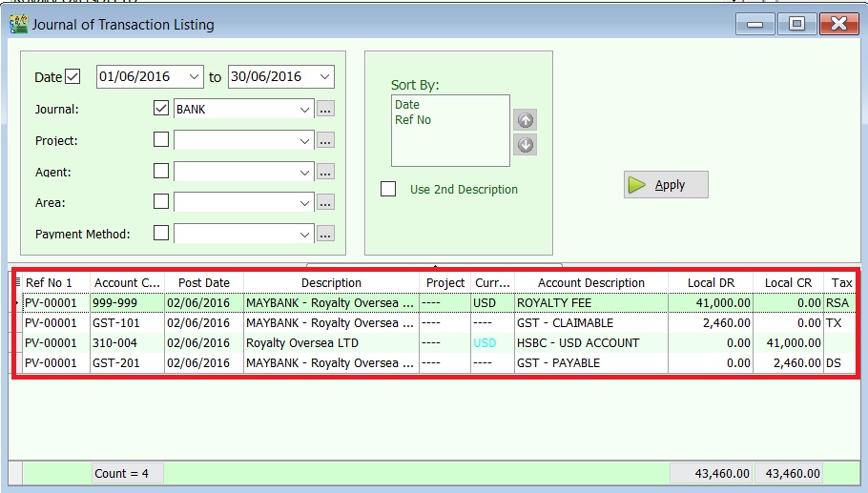Tick the Use 2nd Description checkbox
Viewport: 868px width, 493px height.
tap(388, 189)
